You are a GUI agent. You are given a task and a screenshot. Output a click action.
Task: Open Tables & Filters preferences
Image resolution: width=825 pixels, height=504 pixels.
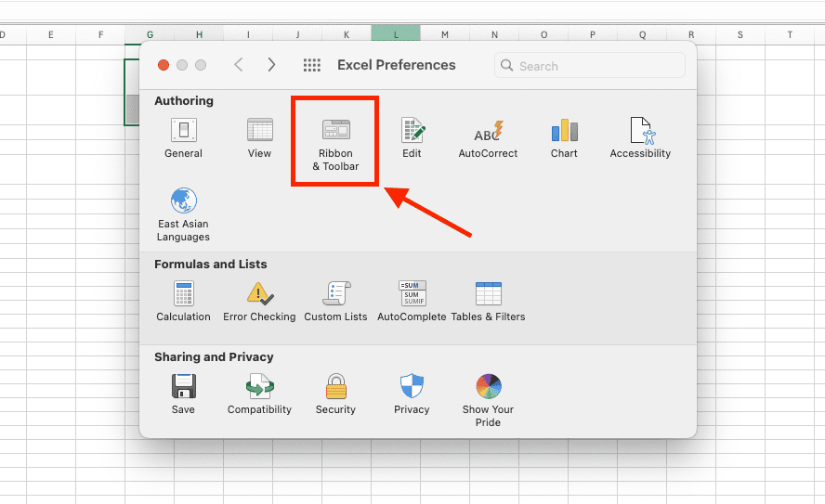(x=489, y=302)
